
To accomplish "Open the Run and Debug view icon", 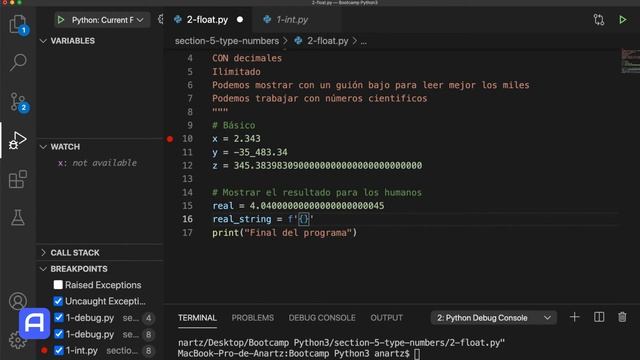I will click(18, 140).
